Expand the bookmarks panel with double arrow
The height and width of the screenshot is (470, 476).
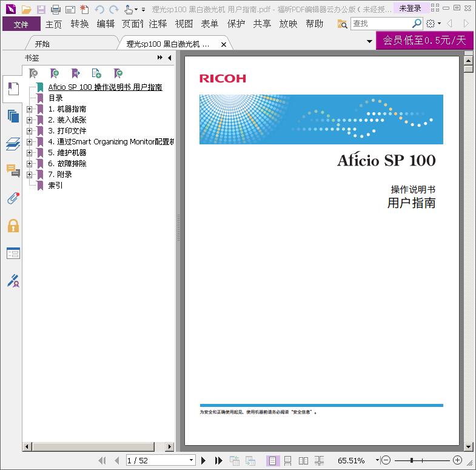pos(159,58)
